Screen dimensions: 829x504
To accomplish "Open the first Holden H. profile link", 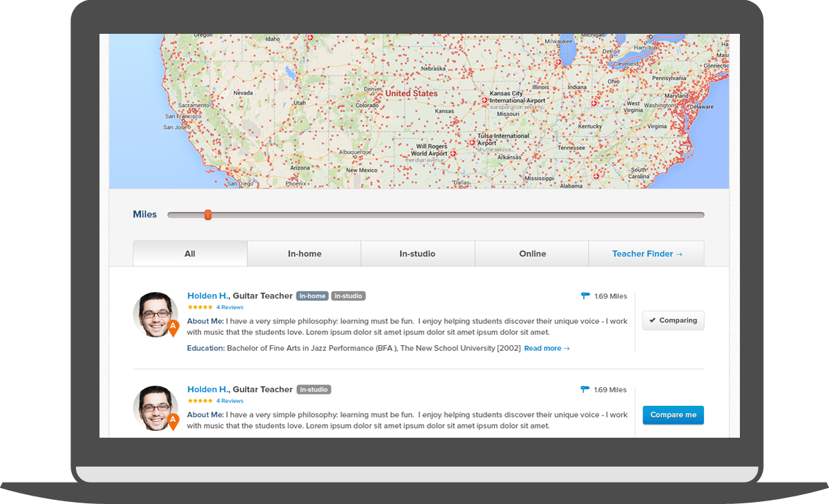I will pos(207,296).
